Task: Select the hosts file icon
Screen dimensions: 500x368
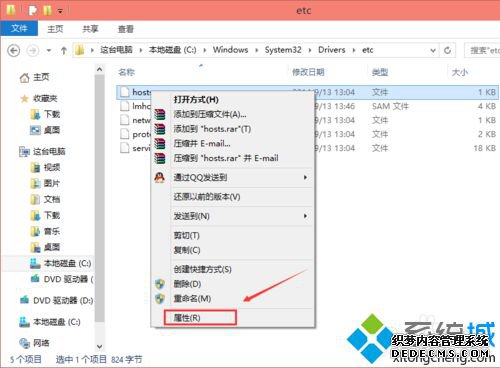Action: [125, 92]
